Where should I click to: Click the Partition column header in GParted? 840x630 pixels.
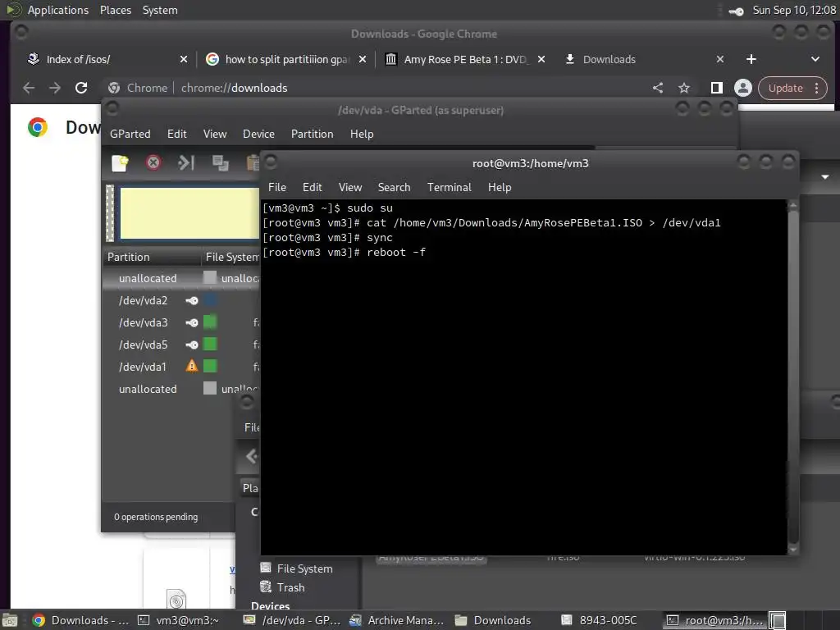(x=152, y=257)
